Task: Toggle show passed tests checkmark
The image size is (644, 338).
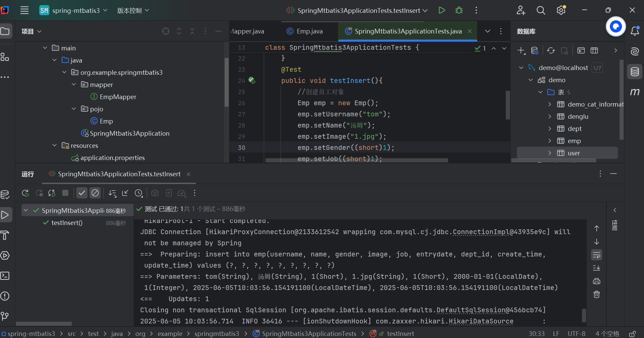Action: pyautogui.click(x=82, y=193)
